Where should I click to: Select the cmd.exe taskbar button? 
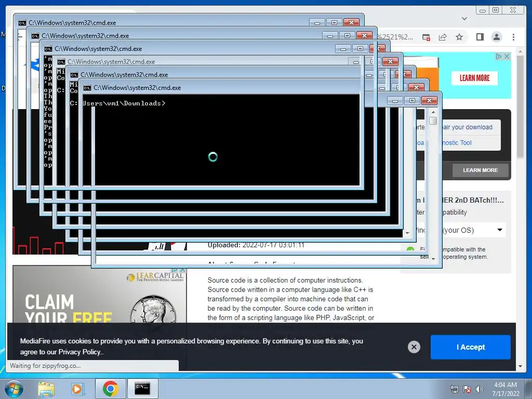(x=142, y=389)
